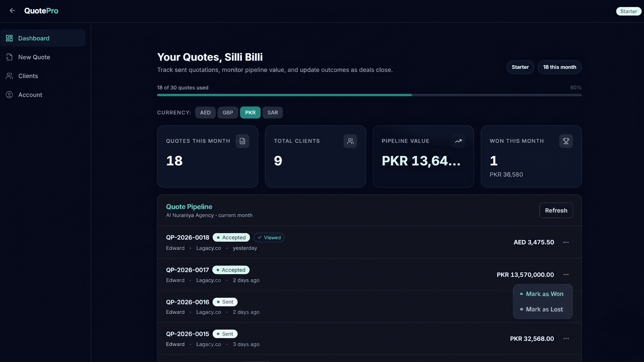Click the 'PKR 36,580' won amount
Viewport: 644px width, 362px height.
tap(506, 174)
